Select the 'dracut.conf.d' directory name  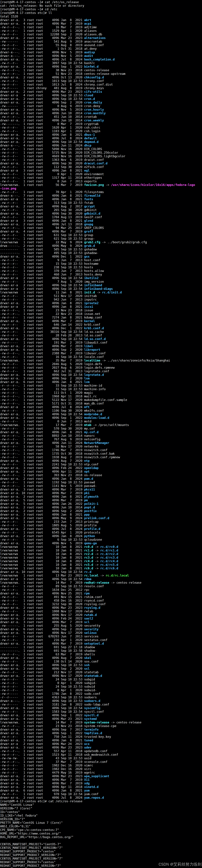tap(96, 163)
